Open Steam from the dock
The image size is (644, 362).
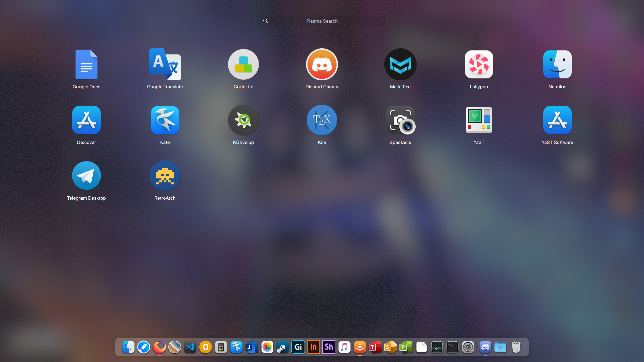click(282, 347)
